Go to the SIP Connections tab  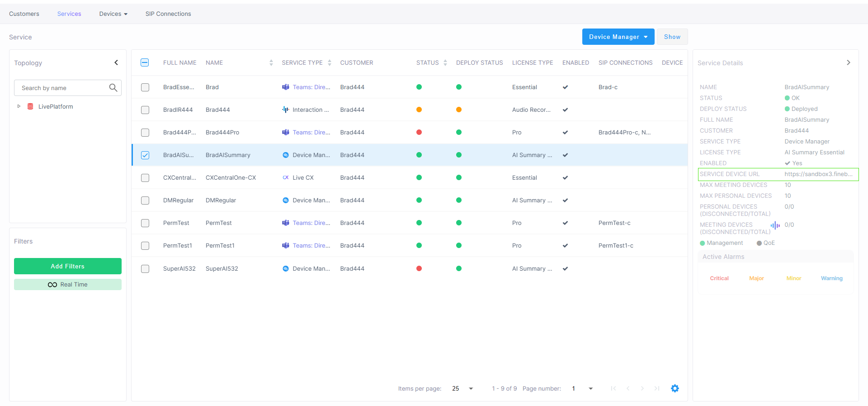[168, 14]
